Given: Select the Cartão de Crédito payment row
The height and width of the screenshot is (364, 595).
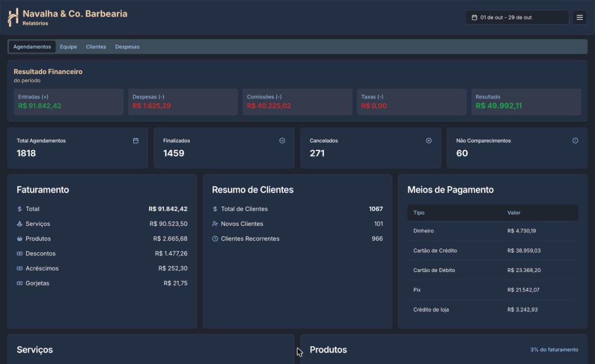Looking at the screenshot, I should (493, 251).
